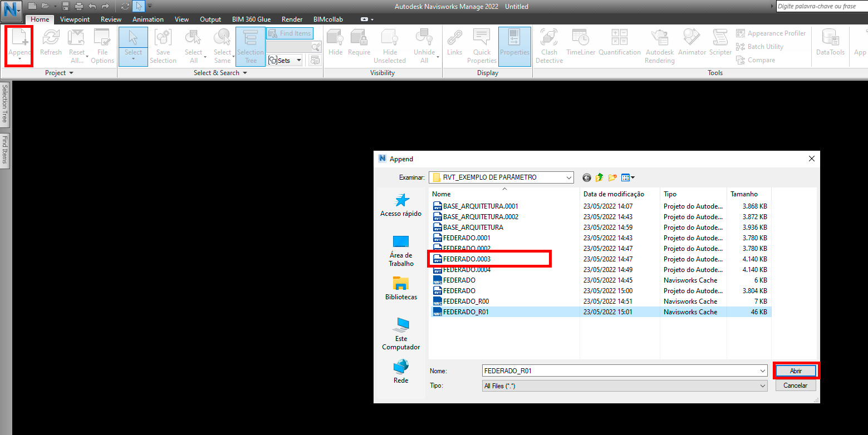Open the Tipo file type dropdown
The height and width of the screenshot is (435, 868).
tap(763, 385)
